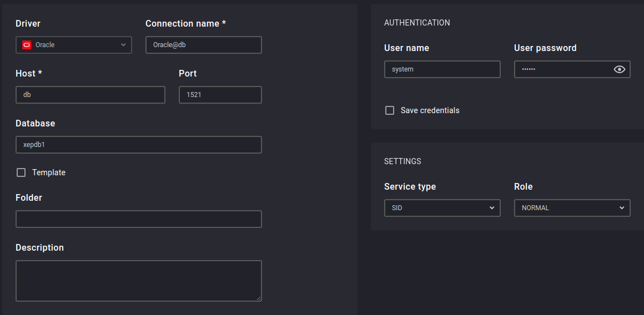Open the Role dropdown showing NORMAL
This screenshot has width=644, height=315.
572,208
